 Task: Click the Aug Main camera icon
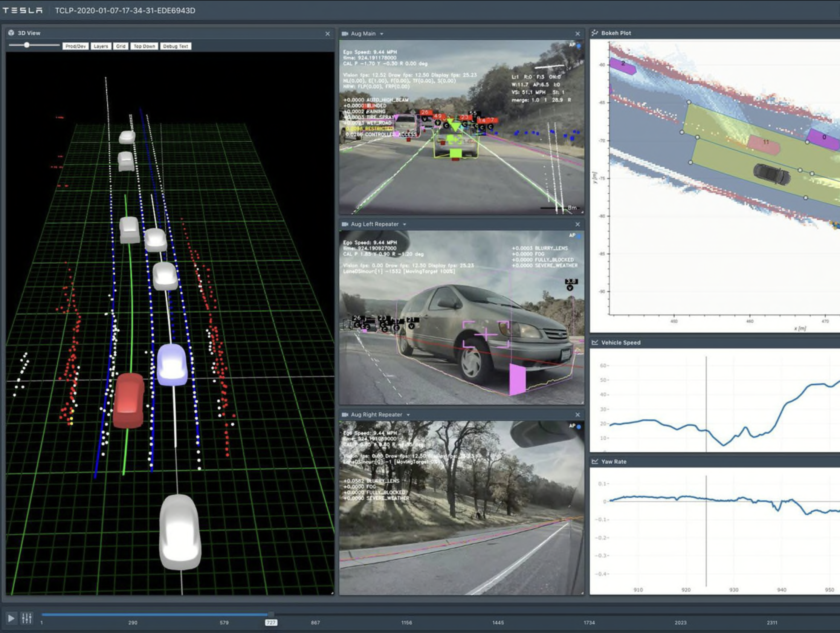[x=345, y=34]
